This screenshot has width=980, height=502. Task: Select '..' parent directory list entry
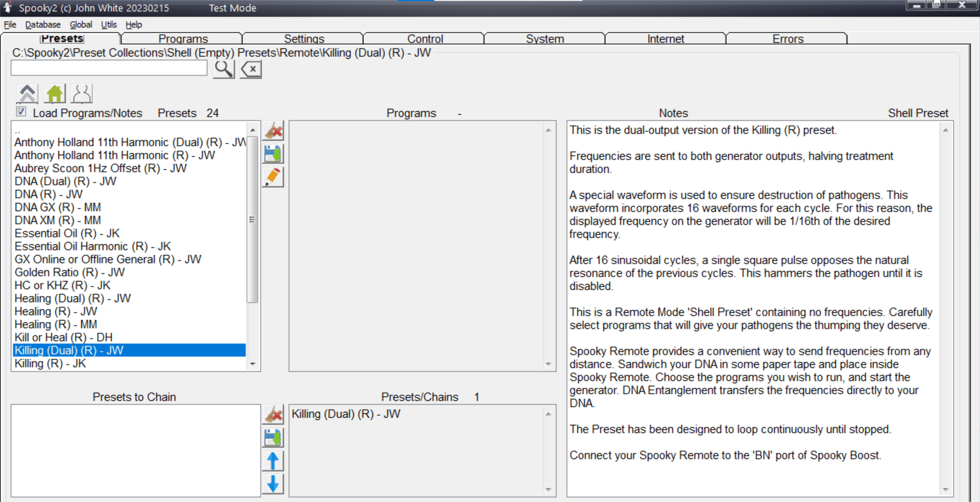click(18, 131)
